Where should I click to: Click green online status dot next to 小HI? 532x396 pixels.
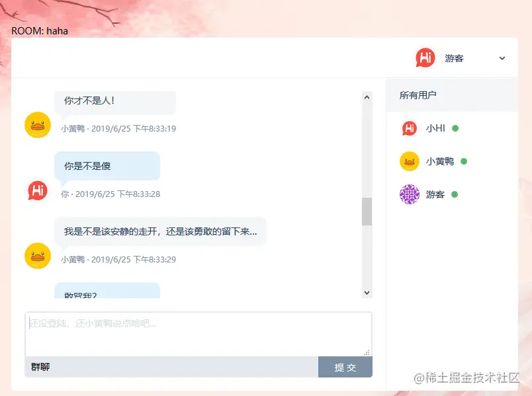coord(455,128)
